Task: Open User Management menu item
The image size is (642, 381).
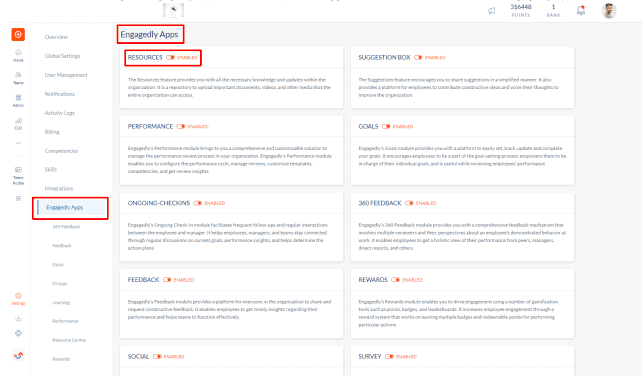Action: point(66,75)
